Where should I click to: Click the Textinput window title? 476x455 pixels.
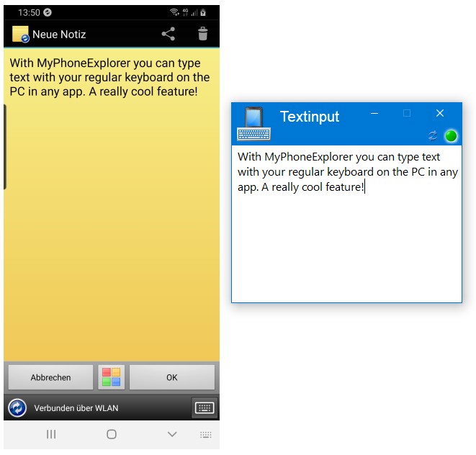pos(310,117)
